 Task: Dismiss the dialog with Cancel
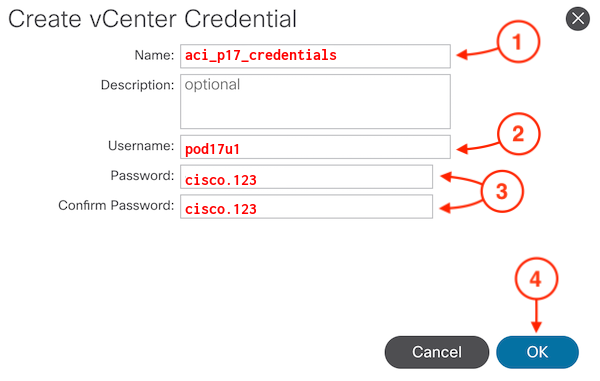tap(437, 352)
